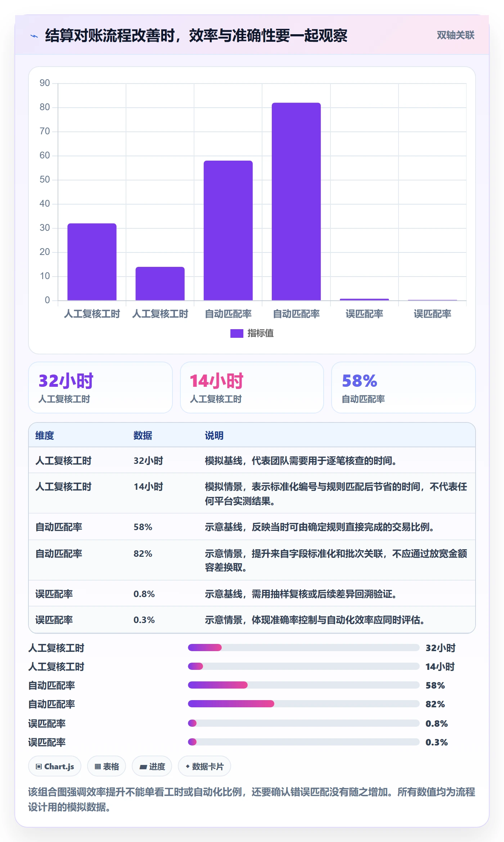
Task: Toggle the 指标值 legend color swatch
Action: tap(237, 333)
